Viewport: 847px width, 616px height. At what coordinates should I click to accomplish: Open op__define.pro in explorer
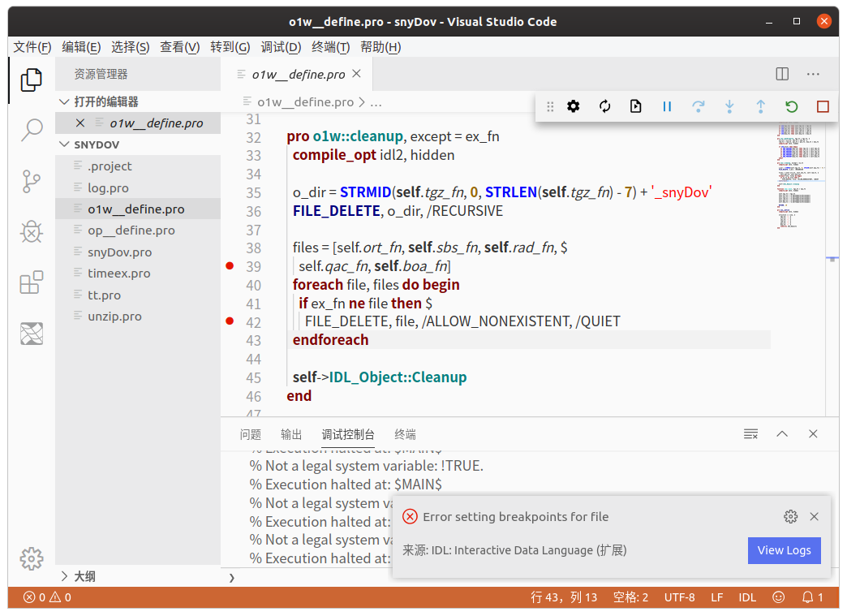click(138, 230)
